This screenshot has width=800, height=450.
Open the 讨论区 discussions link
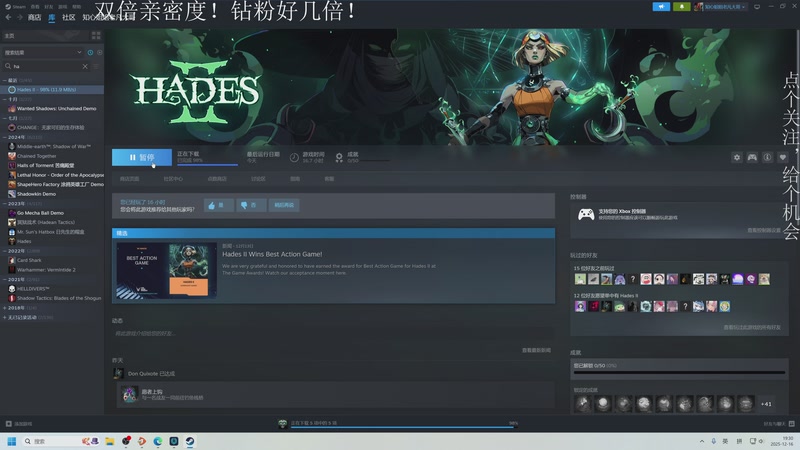(x=258, y=179)
